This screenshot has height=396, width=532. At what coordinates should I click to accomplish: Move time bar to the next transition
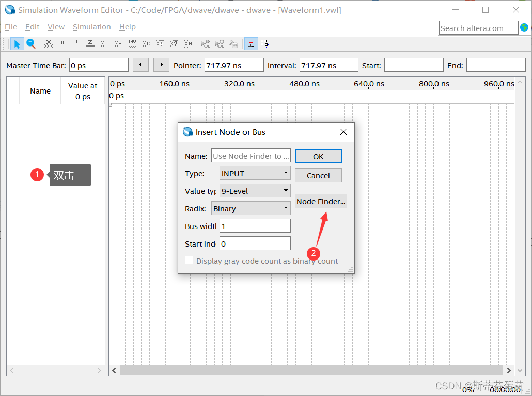tap(161, 65)
